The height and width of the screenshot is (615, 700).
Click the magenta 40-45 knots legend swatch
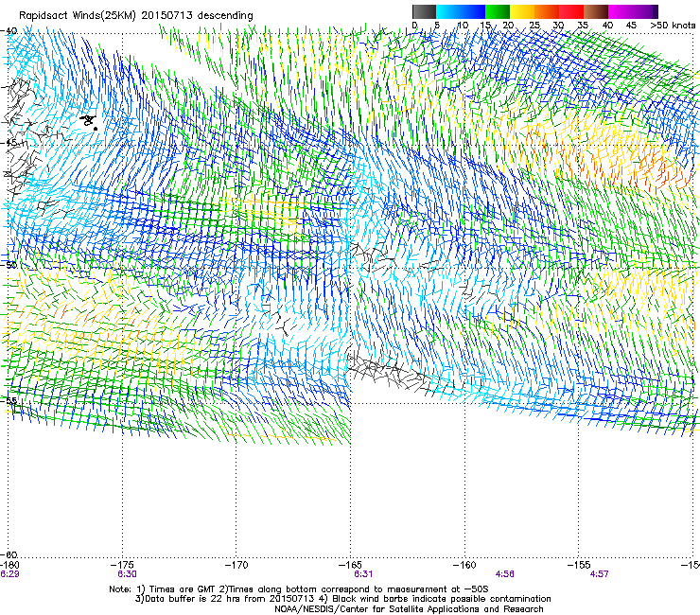621,11
